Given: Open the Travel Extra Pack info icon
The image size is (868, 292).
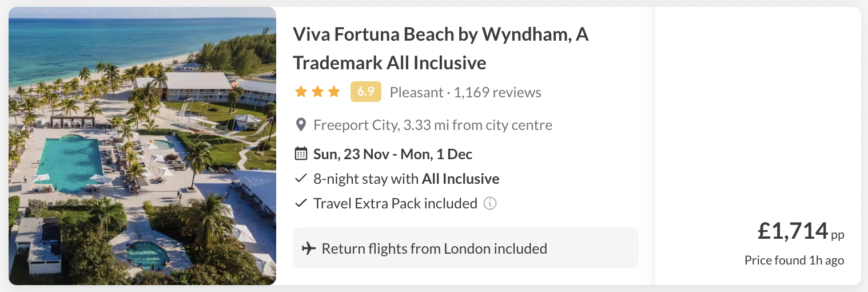Looking at the screenshot, I should (489, 203).
